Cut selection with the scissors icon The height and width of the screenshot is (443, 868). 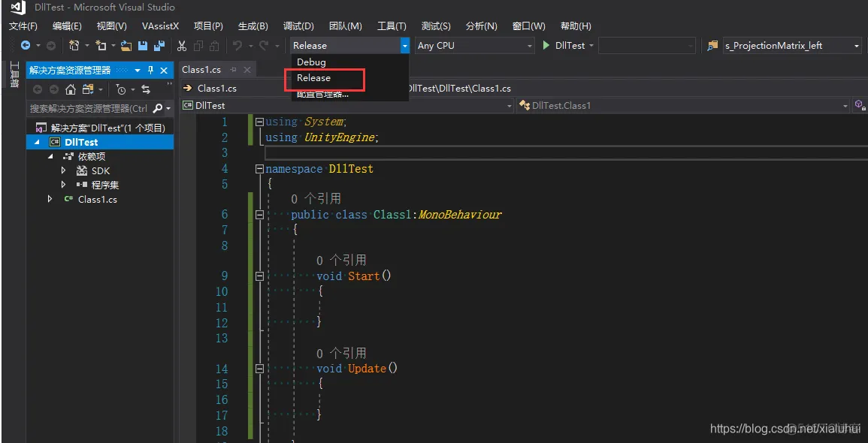pyautogui.click(x=182, y=46)
